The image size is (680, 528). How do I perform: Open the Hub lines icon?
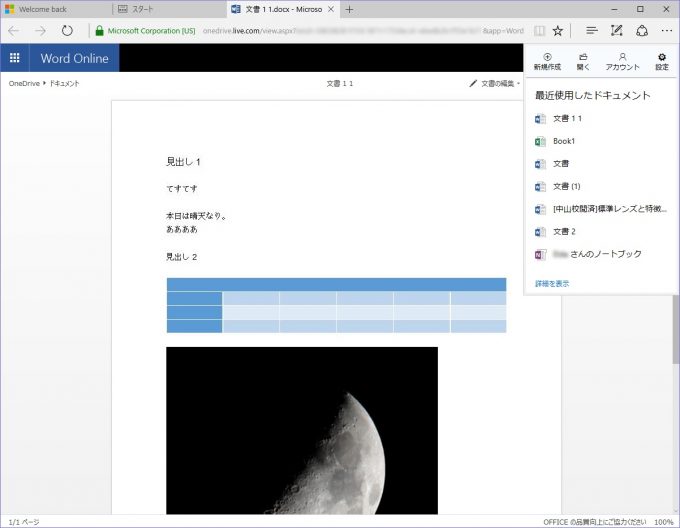pos(592,31)
